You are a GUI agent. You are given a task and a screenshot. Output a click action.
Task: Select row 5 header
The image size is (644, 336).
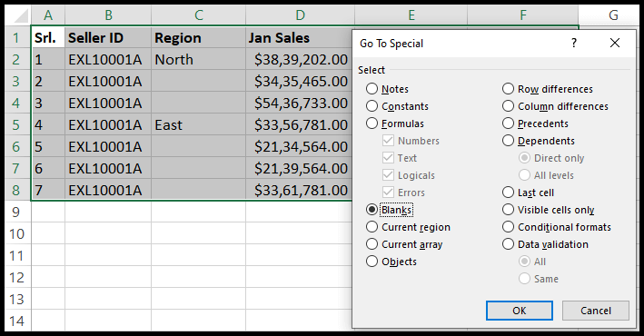click(x=16, y=125)
